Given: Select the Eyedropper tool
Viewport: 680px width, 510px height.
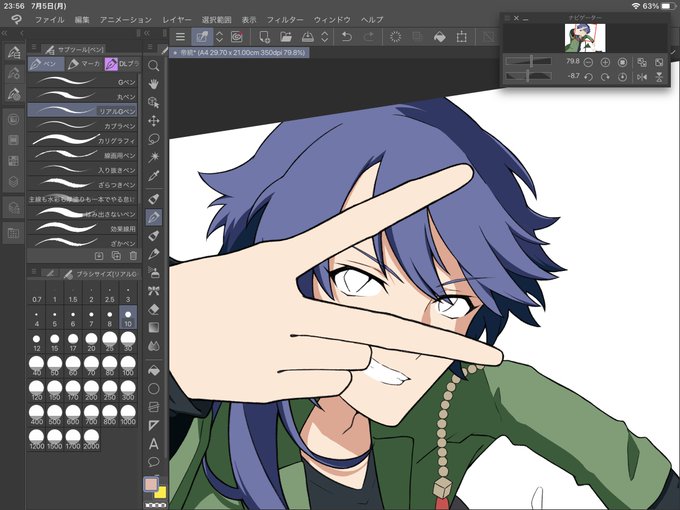Looking at the screenshot, I should (x=154, y=176).
